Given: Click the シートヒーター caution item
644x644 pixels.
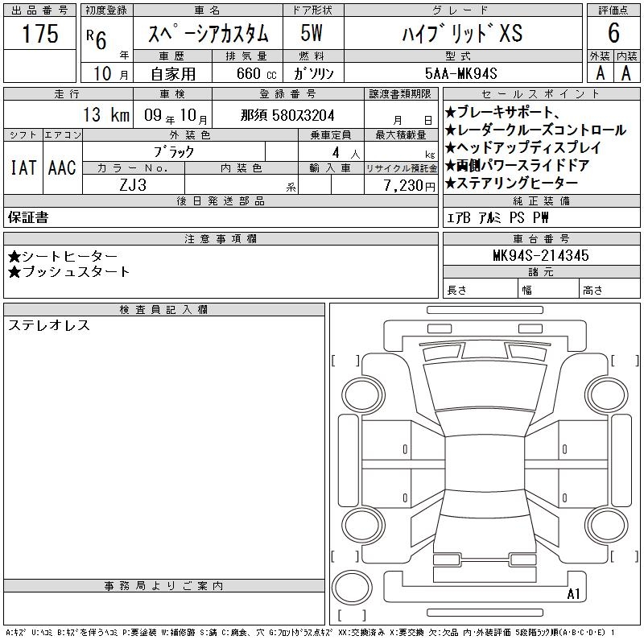Looking at the screenshot, I should 63,256.
